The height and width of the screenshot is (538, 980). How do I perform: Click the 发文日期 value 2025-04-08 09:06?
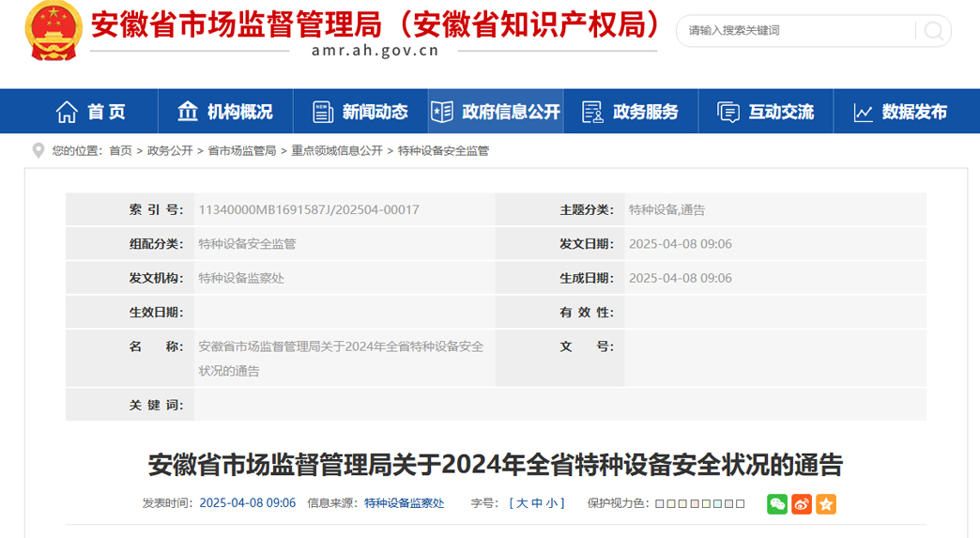pyautogui.click(x=680, y=244)
